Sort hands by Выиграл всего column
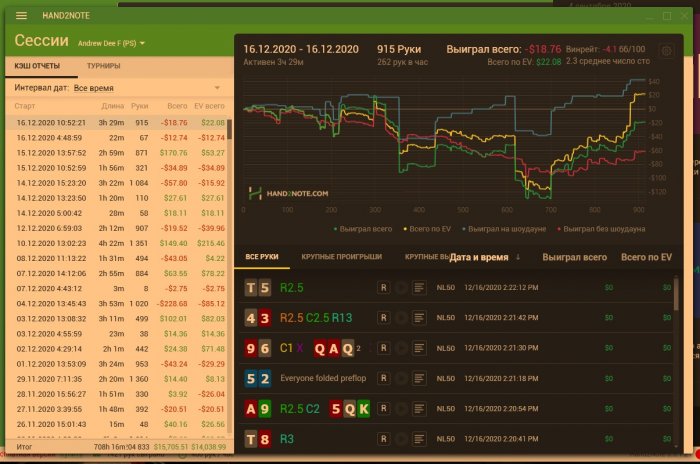700x464 pixels. (x=575, y=257)
